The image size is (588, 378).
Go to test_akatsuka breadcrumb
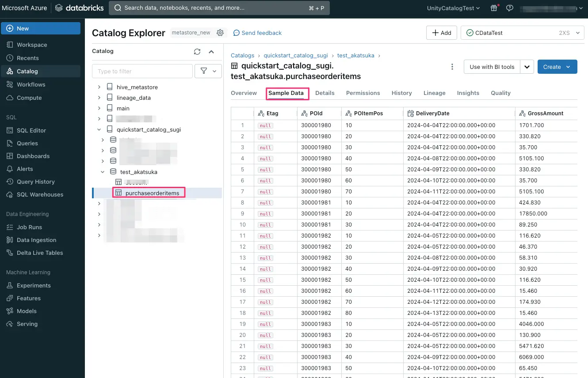tap(355, 55)
